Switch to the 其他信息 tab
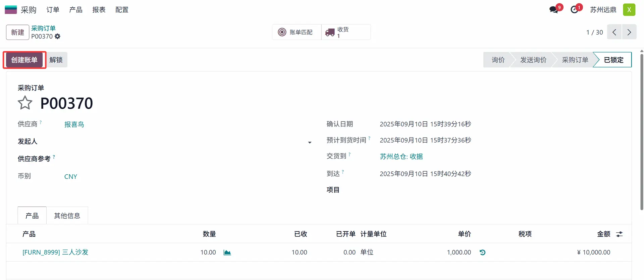Screen dimensions: 644x280 [67, 216]
